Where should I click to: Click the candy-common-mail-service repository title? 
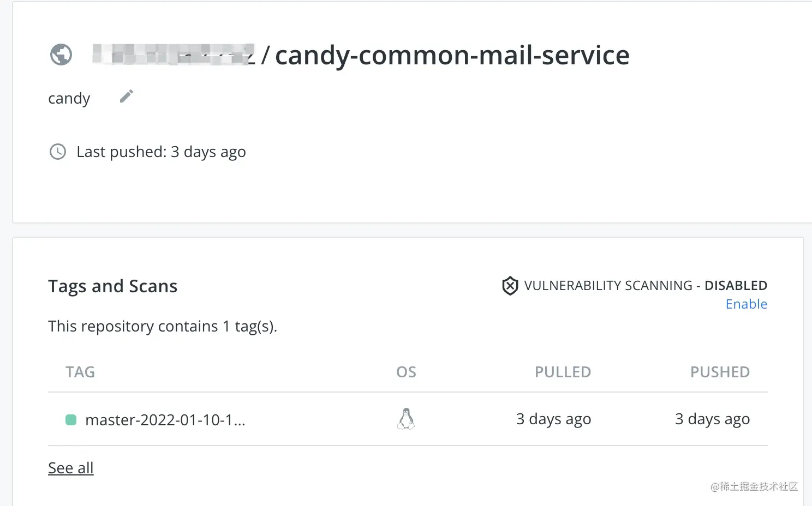pos(452,55)
